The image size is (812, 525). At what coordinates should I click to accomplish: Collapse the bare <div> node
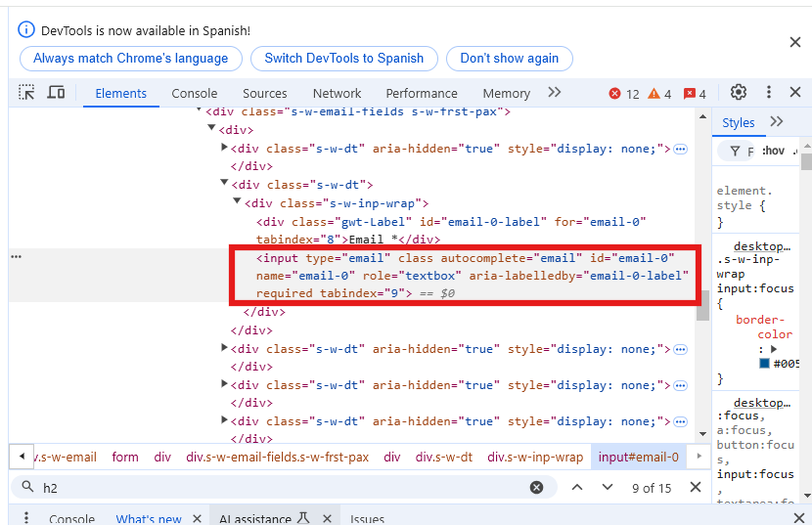click(x=211, y=127)
